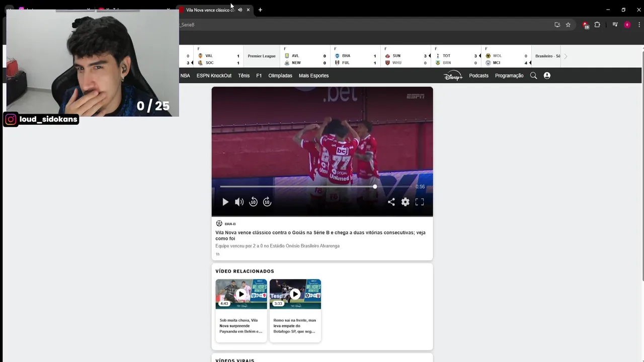Open the Podcasts menu

click(x=478, y=75)
